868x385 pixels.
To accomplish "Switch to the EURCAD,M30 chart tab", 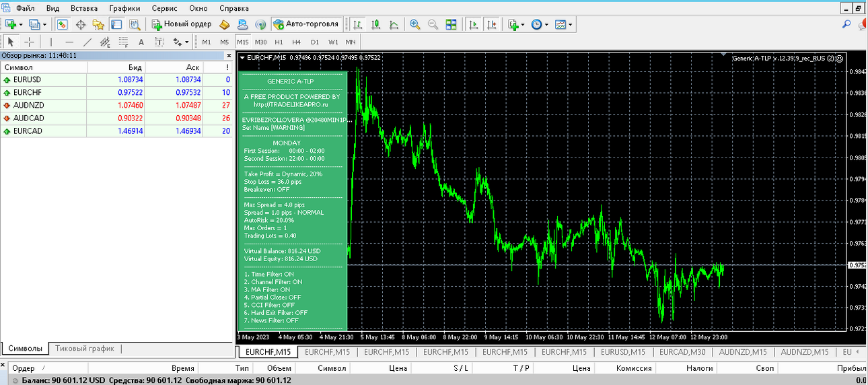I will pos(682,352).
